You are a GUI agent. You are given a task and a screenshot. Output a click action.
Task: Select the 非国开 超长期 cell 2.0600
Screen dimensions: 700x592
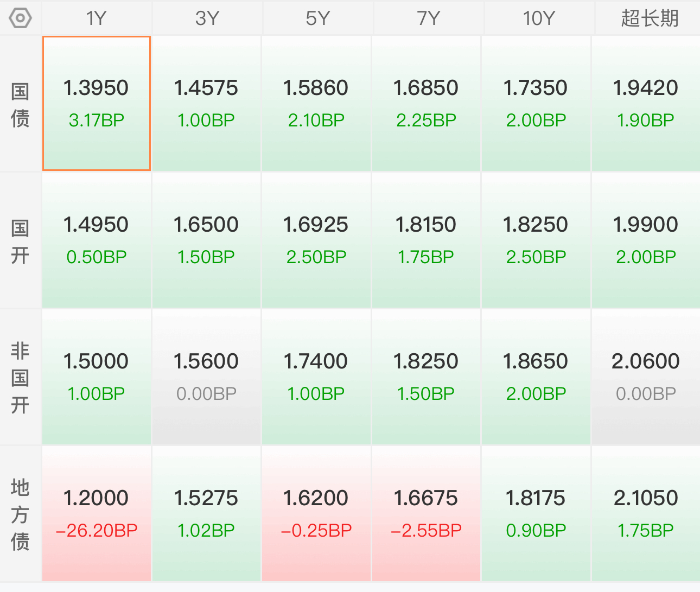646,377
